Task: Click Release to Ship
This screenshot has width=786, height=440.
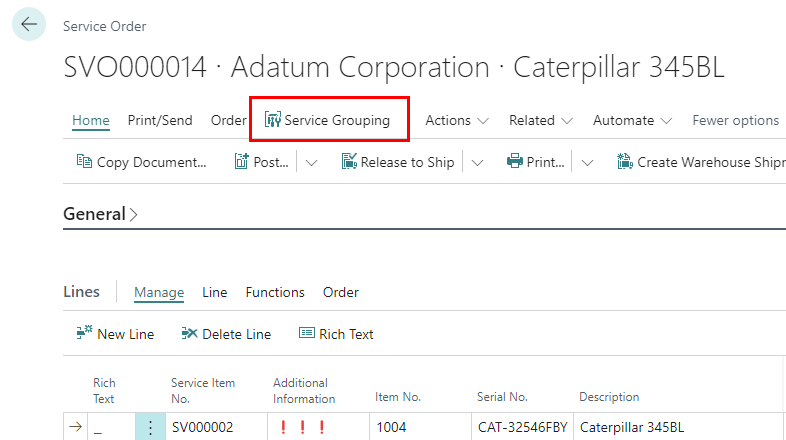Action: point(398,162)
